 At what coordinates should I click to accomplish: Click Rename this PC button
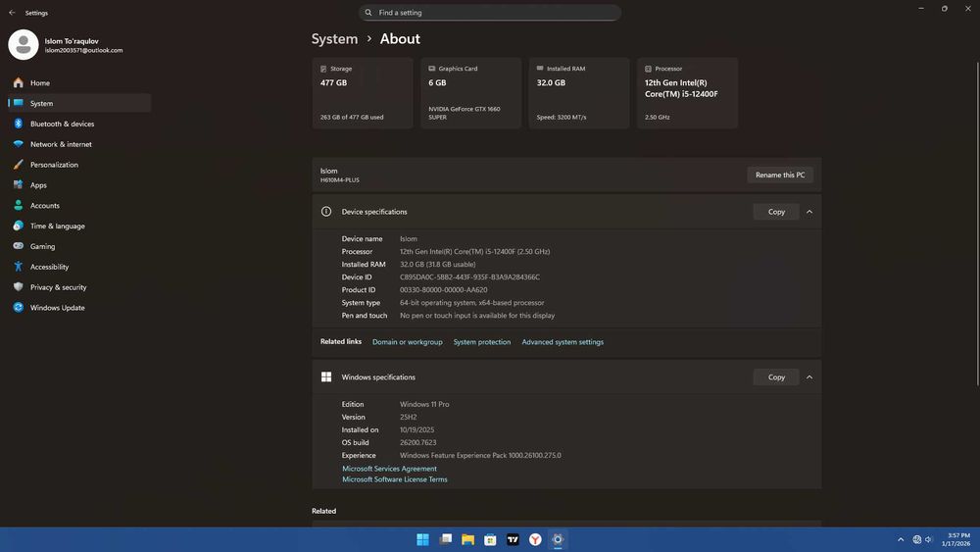tap(780, 176)
